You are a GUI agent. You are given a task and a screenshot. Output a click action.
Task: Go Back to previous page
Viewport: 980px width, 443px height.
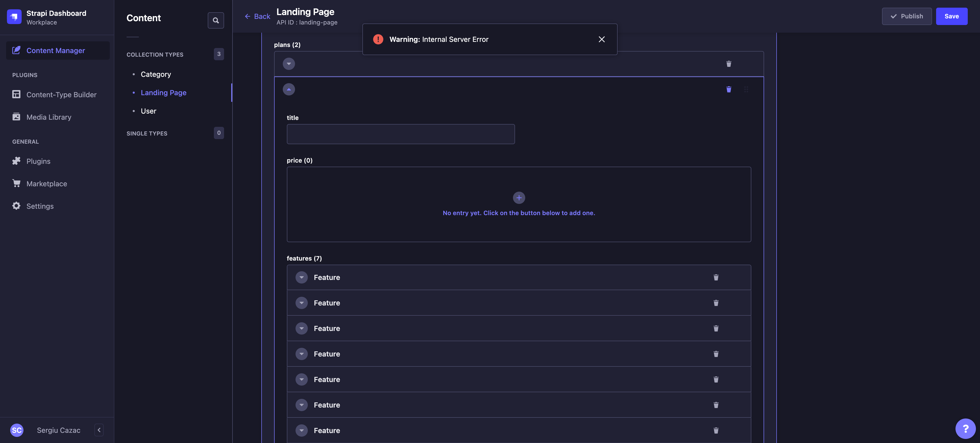click(x=257, y=16)
